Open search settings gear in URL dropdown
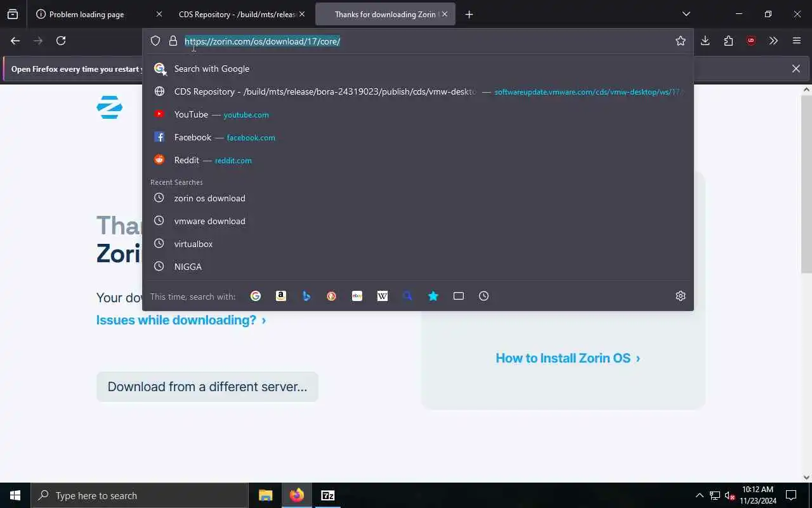This screenshot has height=508, width=812. 681,296
